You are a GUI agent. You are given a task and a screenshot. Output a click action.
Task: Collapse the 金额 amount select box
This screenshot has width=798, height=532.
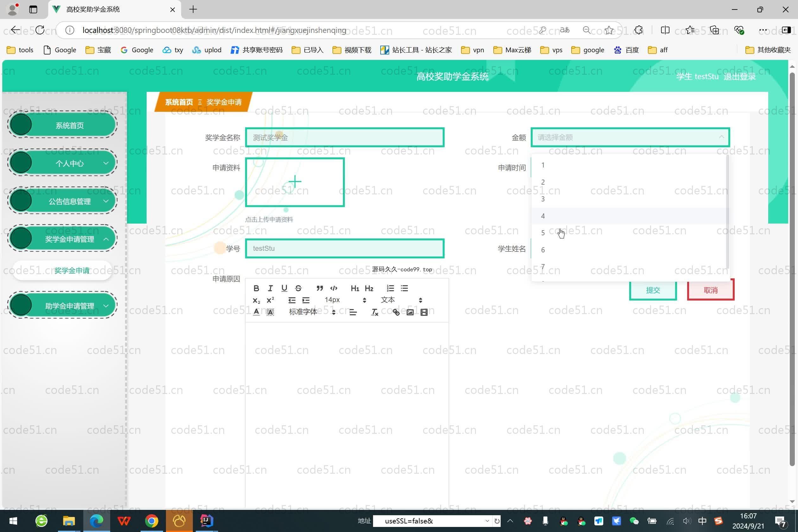(x=630, y=137)
